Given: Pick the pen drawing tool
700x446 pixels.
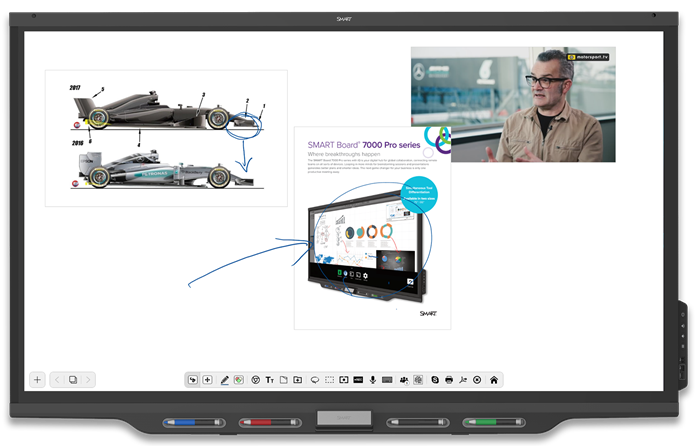Looking at the screenshot, I should point(224,380).
